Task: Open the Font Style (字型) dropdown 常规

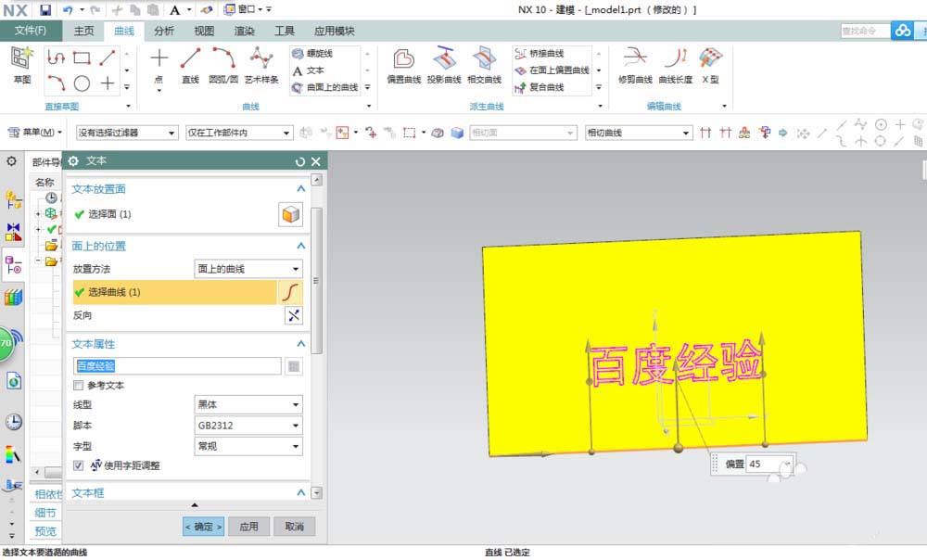Action: (x=248, y=447)
